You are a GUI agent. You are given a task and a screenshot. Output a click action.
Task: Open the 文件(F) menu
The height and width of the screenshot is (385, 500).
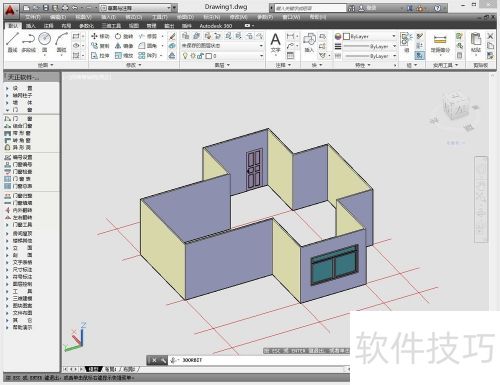point(33,17)
